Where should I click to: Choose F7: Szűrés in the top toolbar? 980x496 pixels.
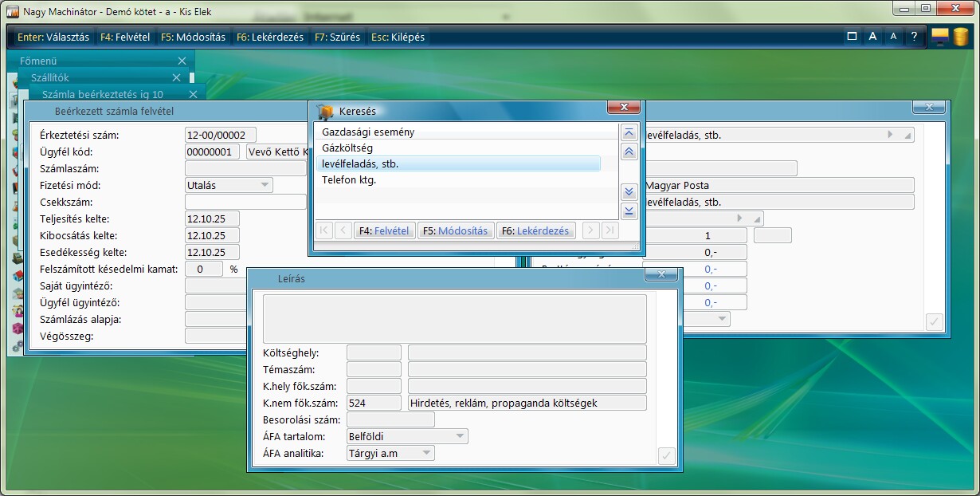337,37
